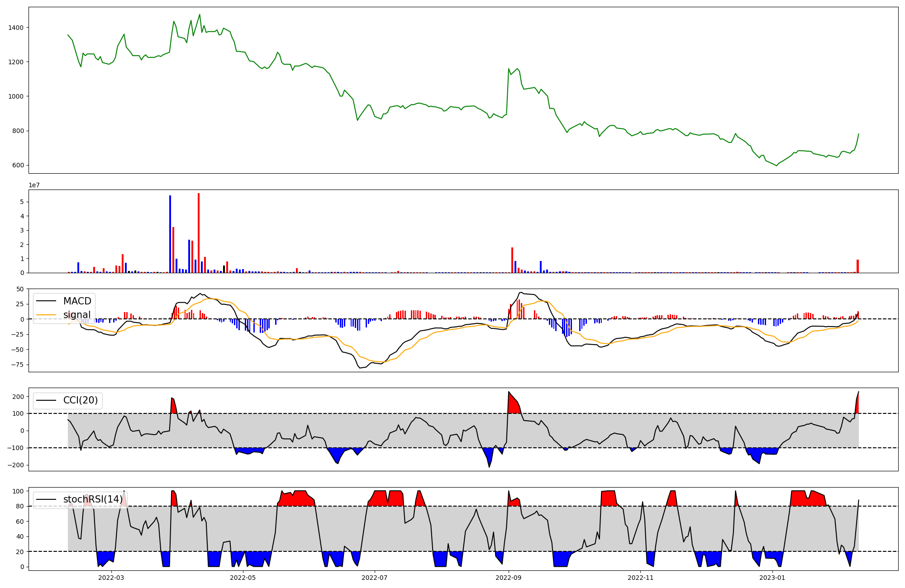The image size is (905, 588).
Task: Click the 600 price axis label
Action: point(18,166)
